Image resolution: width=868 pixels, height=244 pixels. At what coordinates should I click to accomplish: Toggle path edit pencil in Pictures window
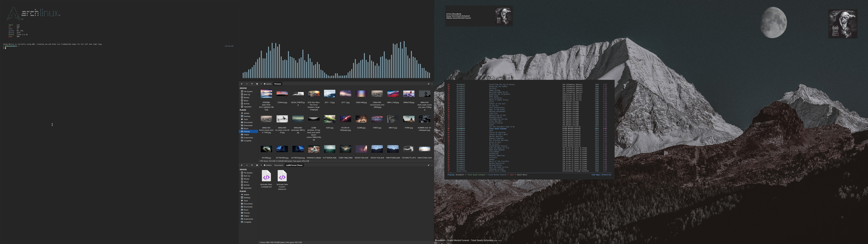[x=429, y=84]
